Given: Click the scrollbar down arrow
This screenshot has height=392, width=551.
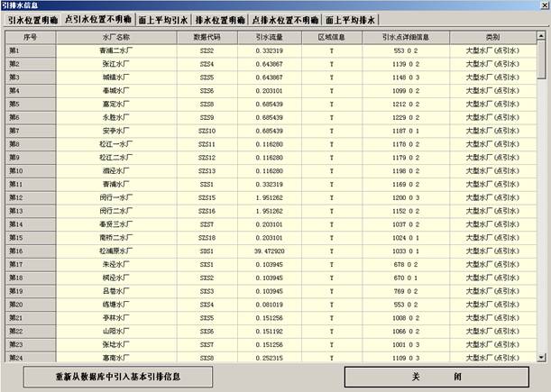Looking at the screenshot, I should (542, 358).
